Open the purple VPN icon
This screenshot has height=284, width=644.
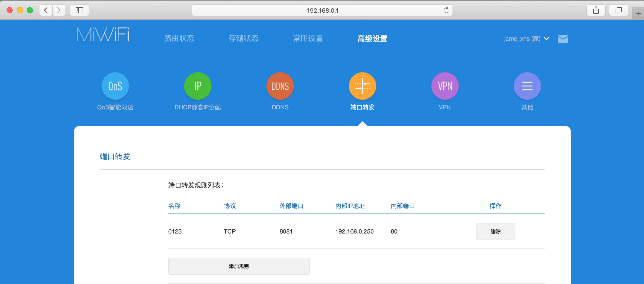[x=445, y=86]
